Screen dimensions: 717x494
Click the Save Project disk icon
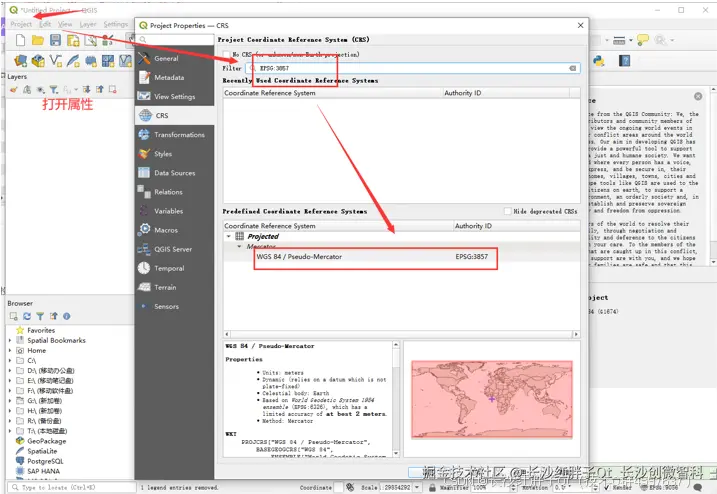55,40
